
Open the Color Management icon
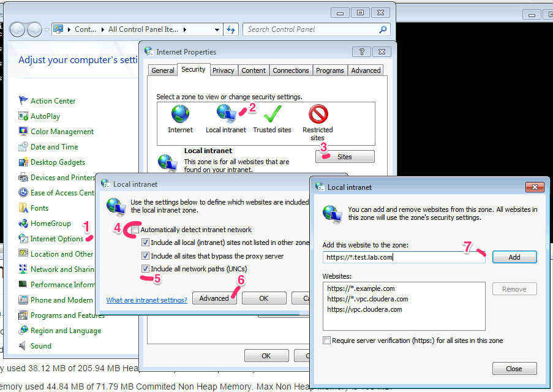(23, 131)
